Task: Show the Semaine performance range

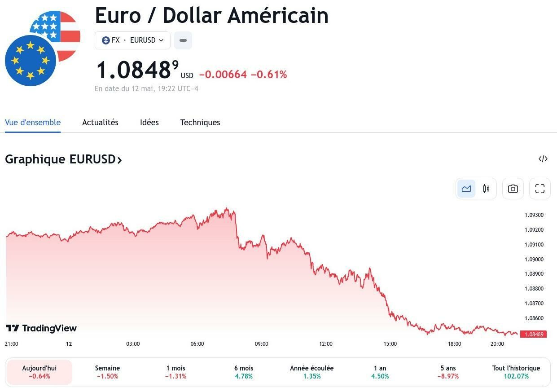Action: [107, 372]
